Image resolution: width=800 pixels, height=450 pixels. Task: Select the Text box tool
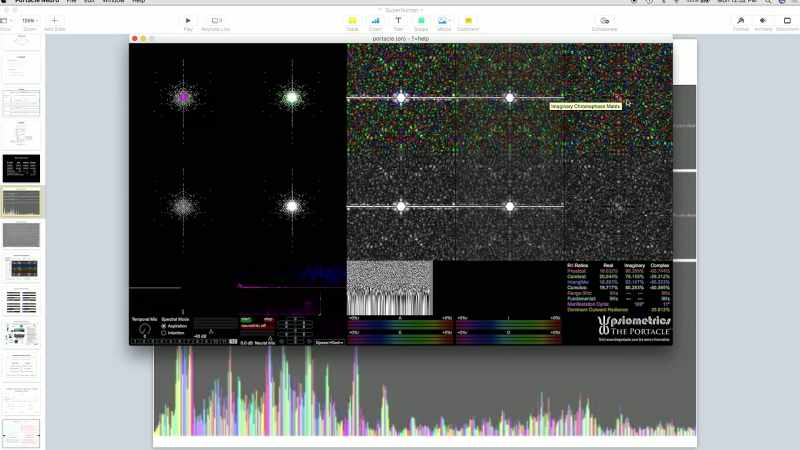398,21
